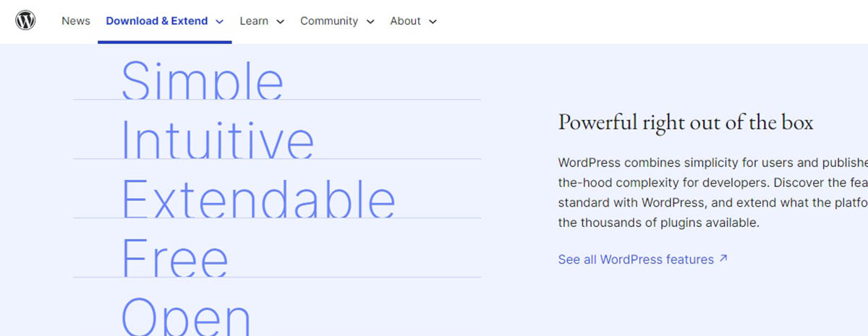The height and width of the screenshot is (336, 868).
Task: Expand the chevron next to About
Action: (x=433, y=22)
